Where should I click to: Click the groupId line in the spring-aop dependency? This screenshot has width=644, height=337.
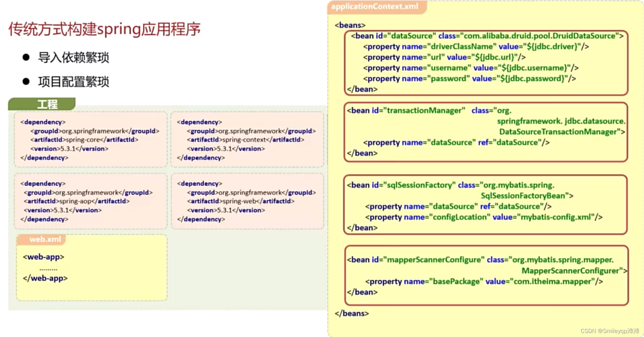(x=88, y=192)
